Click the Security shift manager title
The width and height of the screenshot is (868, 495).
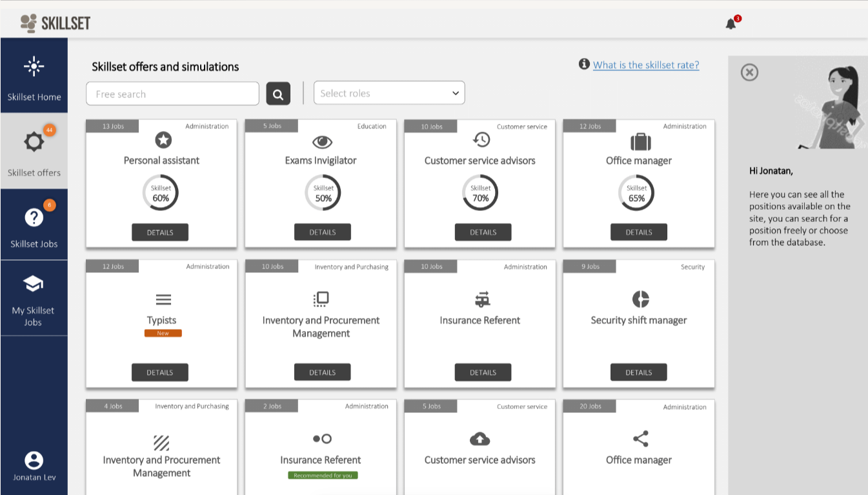point(639,320)
